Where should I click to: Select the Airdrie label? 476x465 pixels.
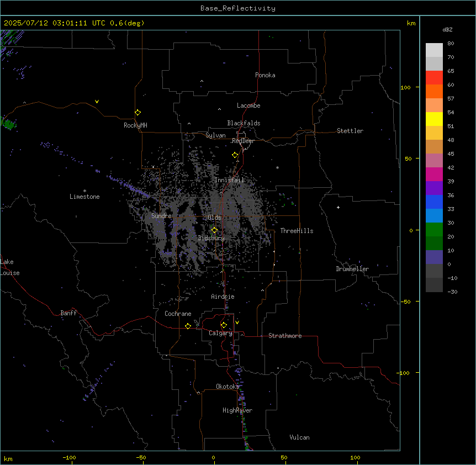[223, 297]
